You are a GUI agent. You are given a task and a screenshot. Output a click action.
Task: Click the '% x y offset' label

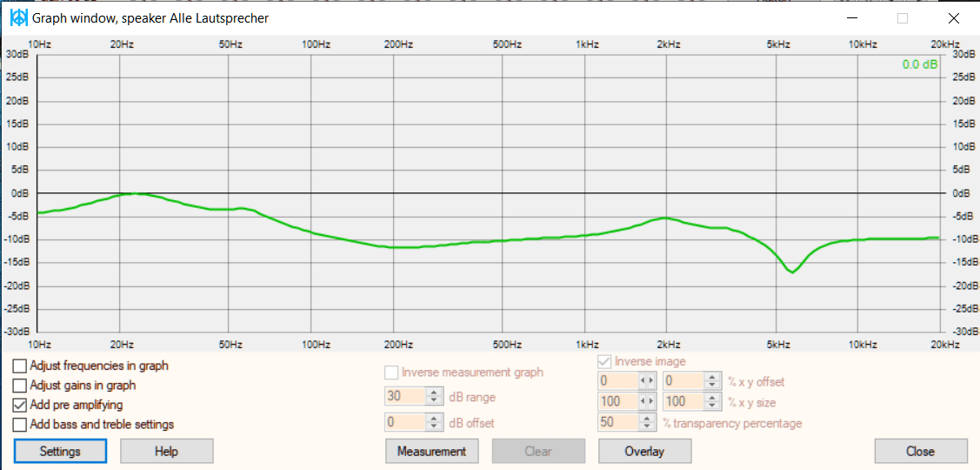757,381
